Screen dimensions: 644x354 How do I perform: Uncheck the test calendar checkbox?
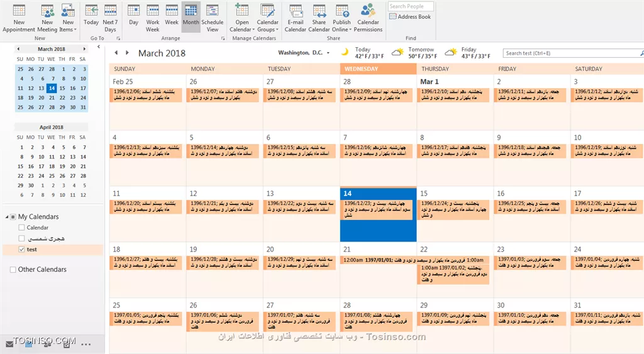21,249
